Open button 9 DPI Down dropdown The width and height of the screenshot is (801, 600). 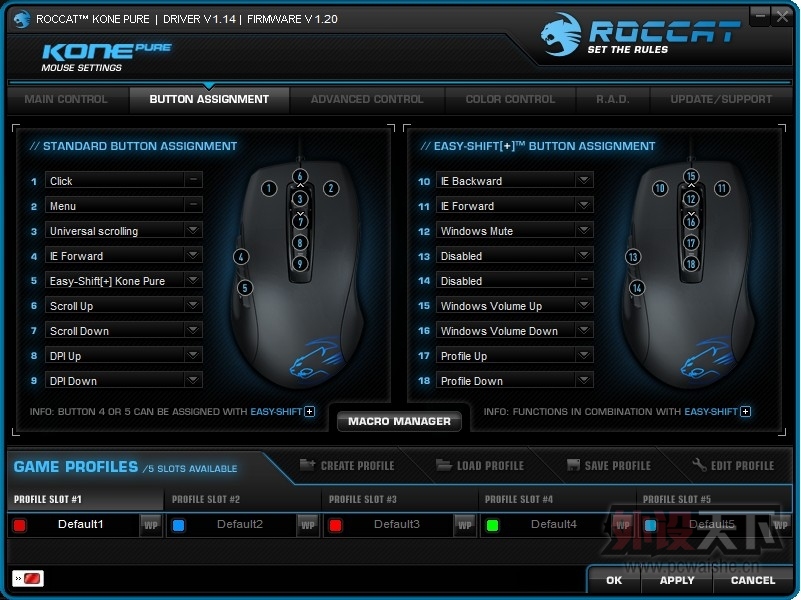193,380
